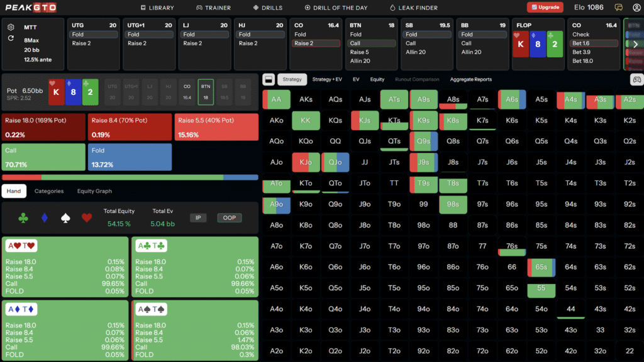Screen dimensions: 644x362
Task: Toggle the IP position button
Action: pyautogui.click(x=198, y=218)
